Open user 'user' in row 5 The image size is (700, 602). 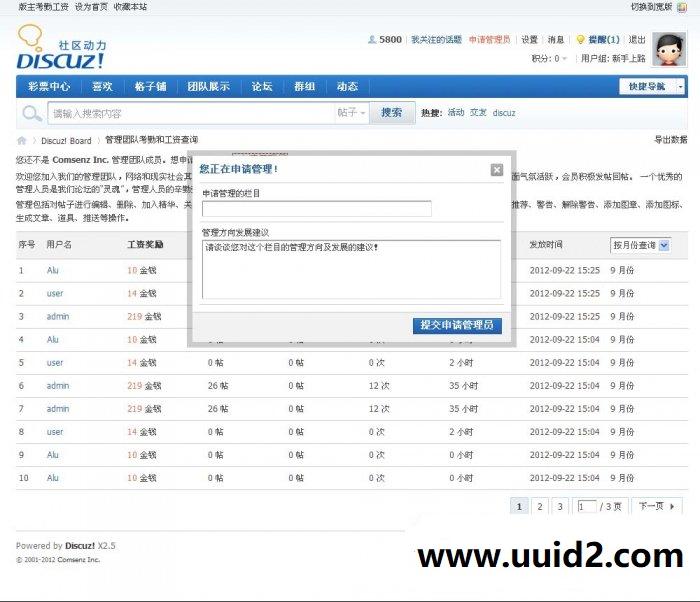click(55, 363)
